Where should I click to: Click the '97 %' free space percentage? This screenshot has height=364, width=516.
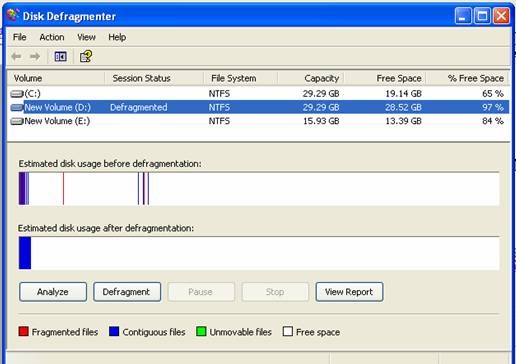point(493,107)
